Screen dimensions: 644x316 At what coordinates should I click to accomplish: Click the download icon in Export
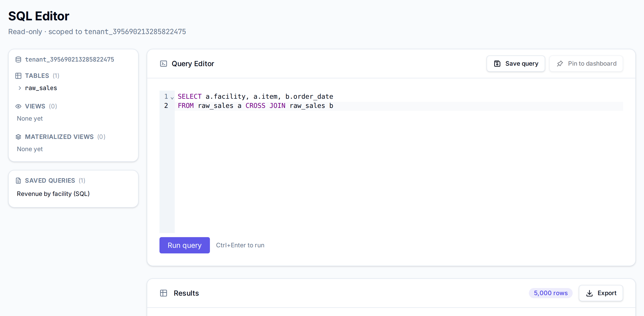click(589, 293)
